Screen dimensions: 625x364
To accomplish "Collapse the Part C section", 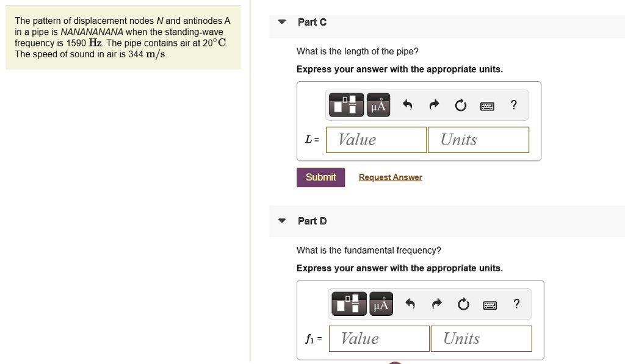I will click(281, 21).
